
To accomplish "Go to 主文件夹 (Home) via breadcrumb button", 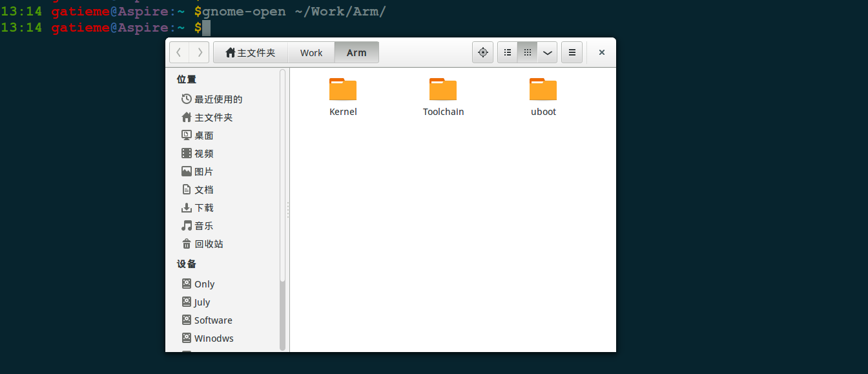I will click(250, 52).
